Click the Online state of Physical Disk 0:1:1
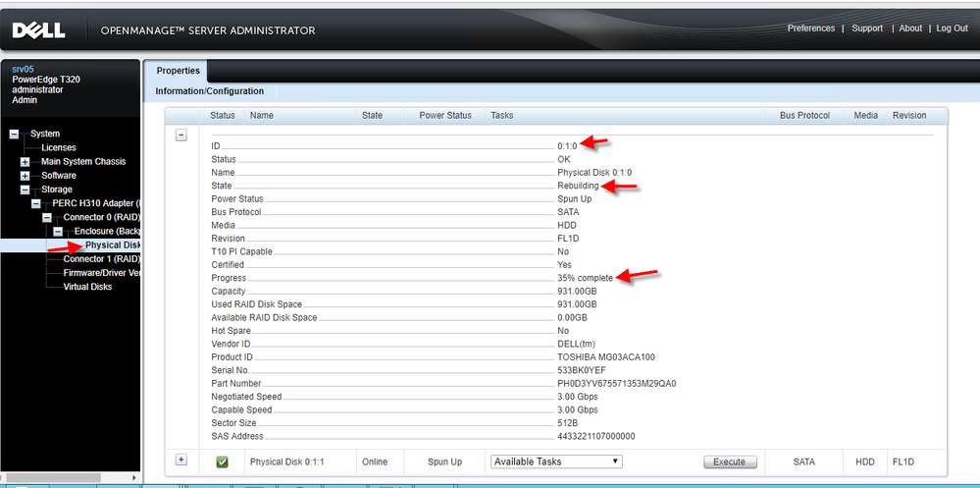 tap(375, 461)
